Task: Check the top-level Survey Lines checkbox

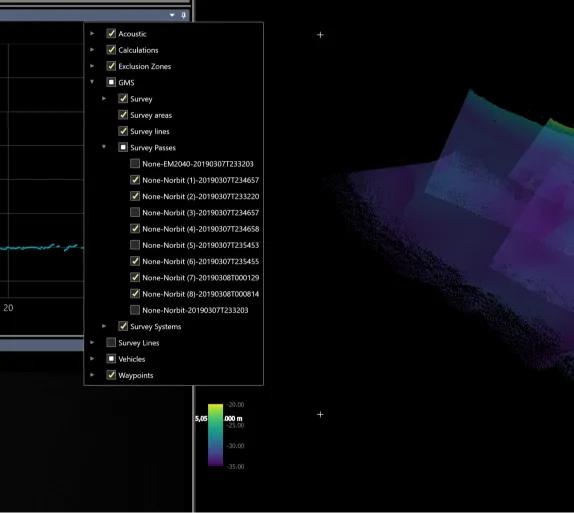Action: coord(111,342)
